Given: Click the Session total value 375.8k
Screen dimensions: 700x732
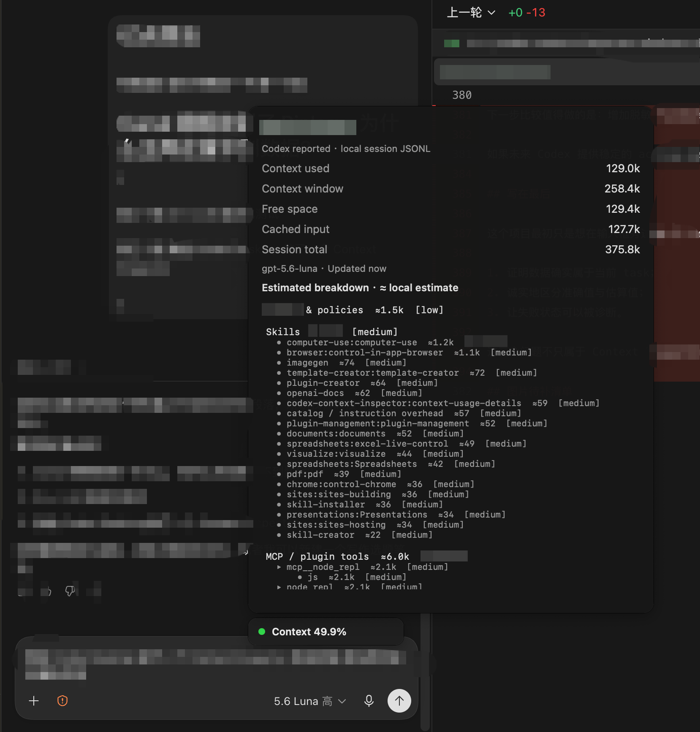Looking at the screenshot, I should (x=622, y=249).
